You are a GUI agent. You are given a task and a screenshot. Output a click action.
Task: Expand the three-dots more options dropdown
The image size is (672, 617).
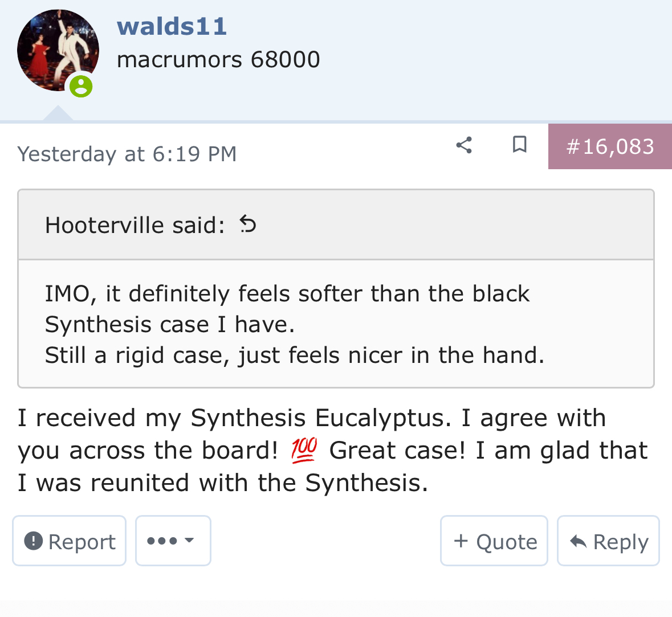(173, 541)
